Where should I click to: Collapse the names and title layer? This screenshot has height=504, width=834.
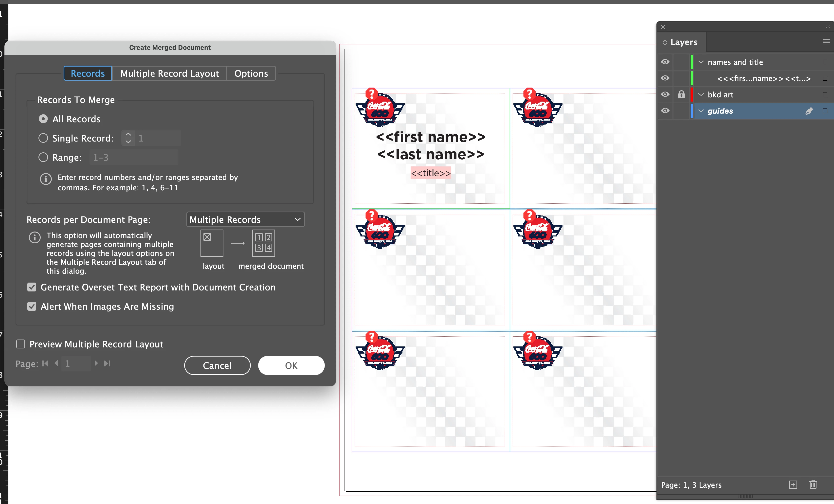701,62
